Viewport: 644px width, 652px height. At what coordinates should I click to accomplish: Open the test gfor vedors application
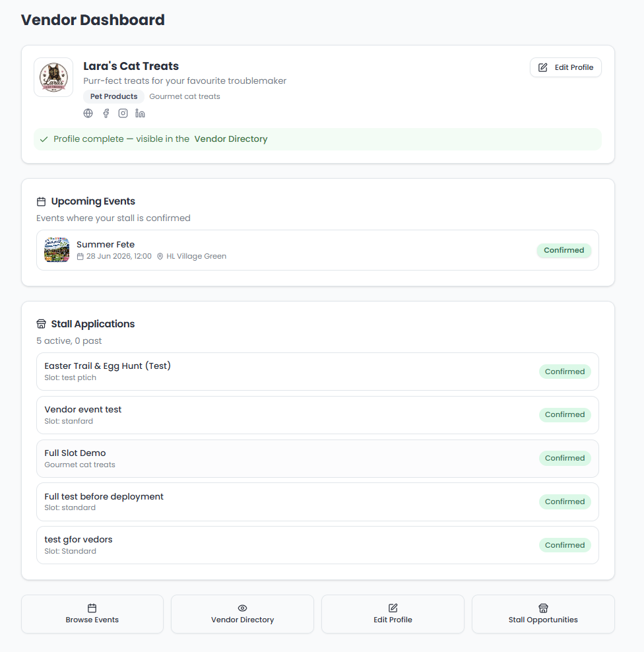click(317, 545)
